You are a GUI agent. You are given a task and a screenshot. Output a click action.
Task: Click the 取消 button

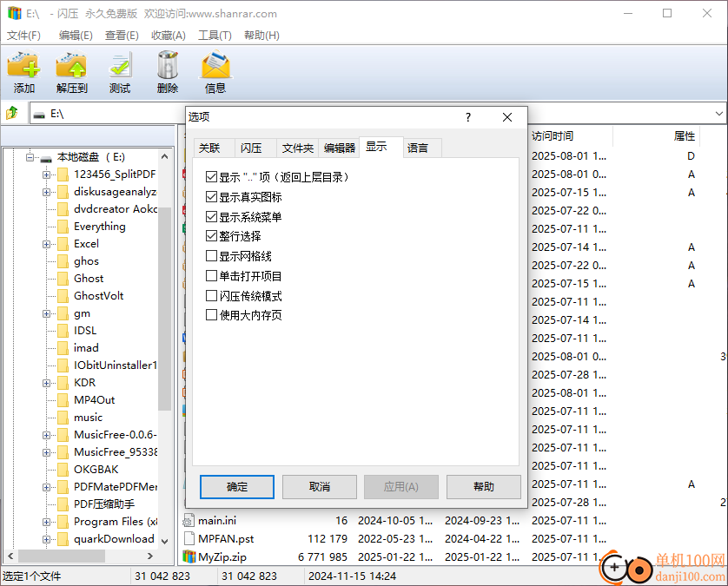pyautogui.click(x=320, y=487)
